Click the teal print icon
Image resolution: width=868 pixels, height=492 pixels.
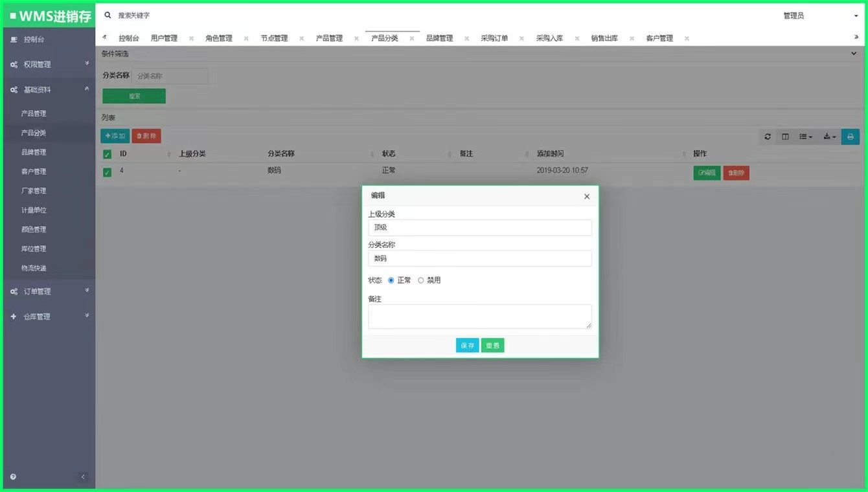pyautogui.click(x=851, y=137)
